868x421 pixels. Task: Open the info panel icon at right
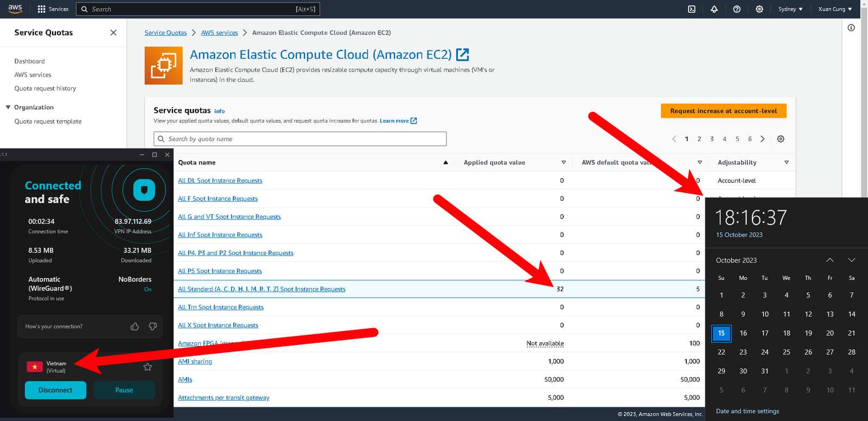click(851, 28)
